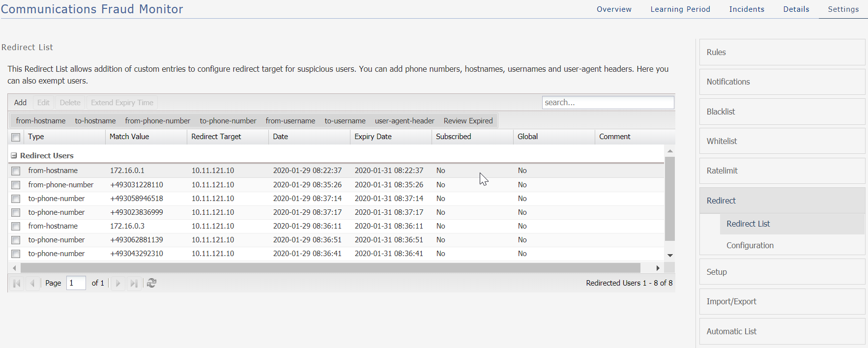
Task: Open Automatic List settings section
Action: [782, 331]
